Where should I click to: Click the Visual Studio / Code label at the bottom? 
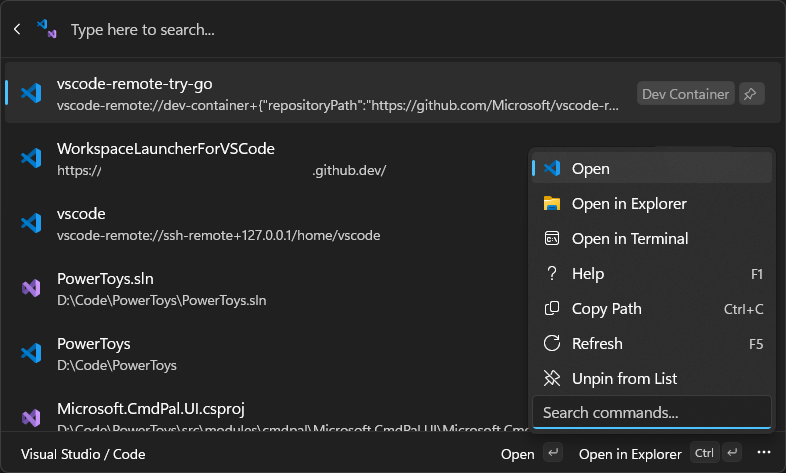click(83, 454)
